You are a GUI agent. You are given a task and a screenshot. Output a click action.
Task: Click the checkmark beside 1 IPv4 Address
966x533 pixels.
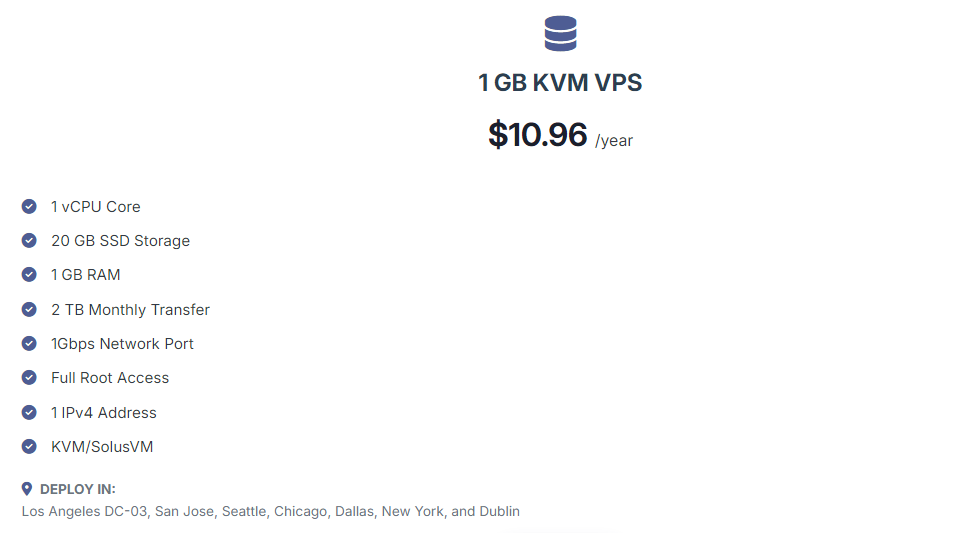(29, 412)
